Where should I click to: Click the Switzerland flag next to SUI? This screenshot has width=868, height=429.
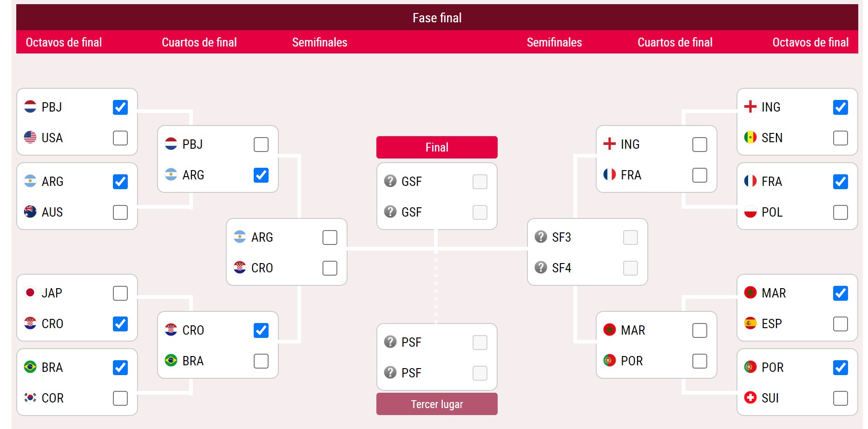pyautogui.click(x=750, y=397)
